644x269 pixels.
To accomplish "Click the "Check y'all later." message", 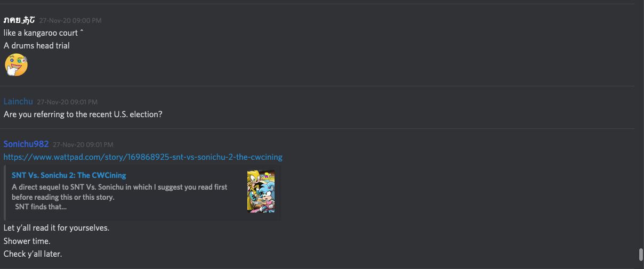I will (x=33, y=254).
